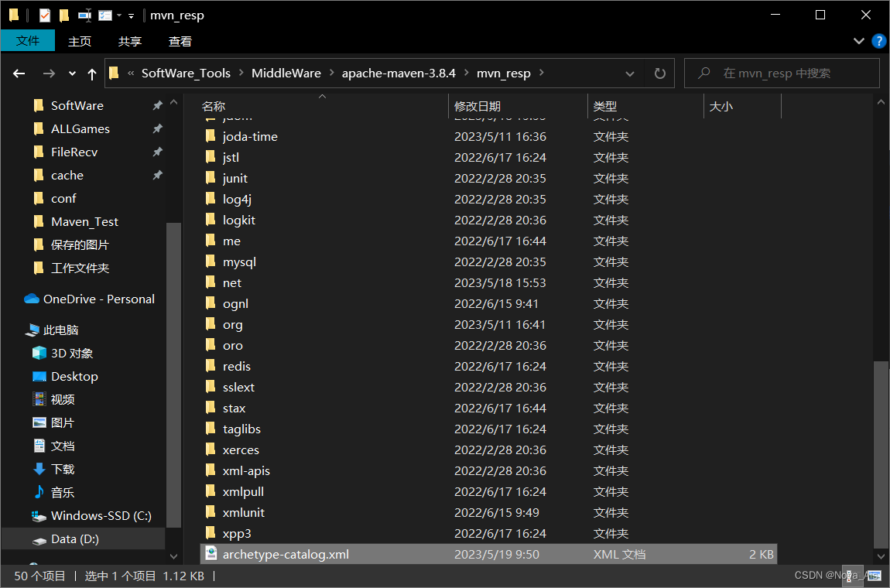This screenshot has height=588, width=890.
Task: Go up one folder level
Action: [92, 73]
